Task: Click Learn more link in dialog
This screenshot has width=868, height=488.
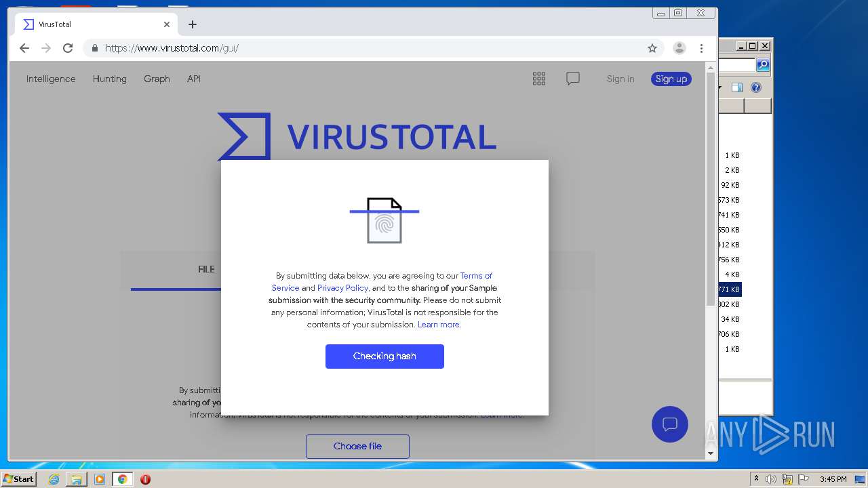Action: [438, 325]
